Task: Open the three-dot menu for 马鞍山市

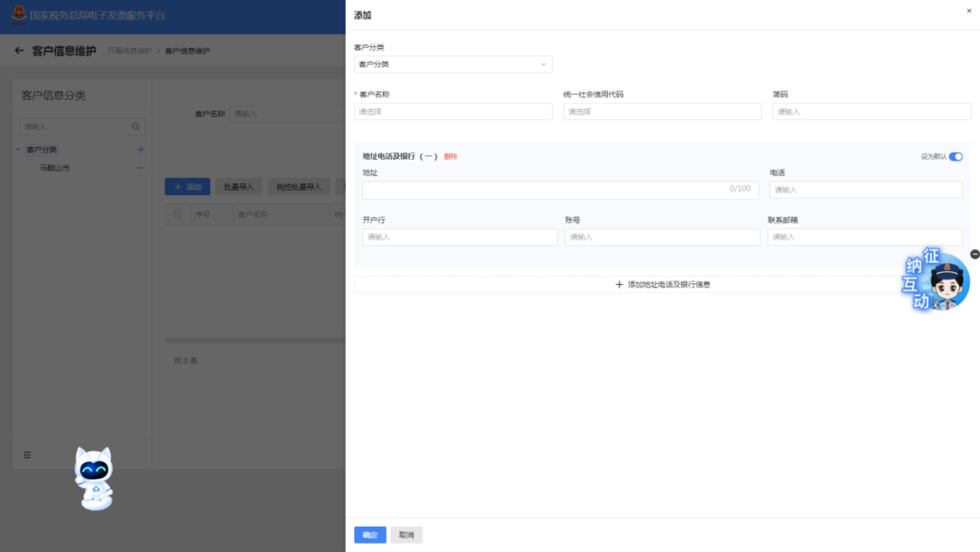Action: [141, 168]
